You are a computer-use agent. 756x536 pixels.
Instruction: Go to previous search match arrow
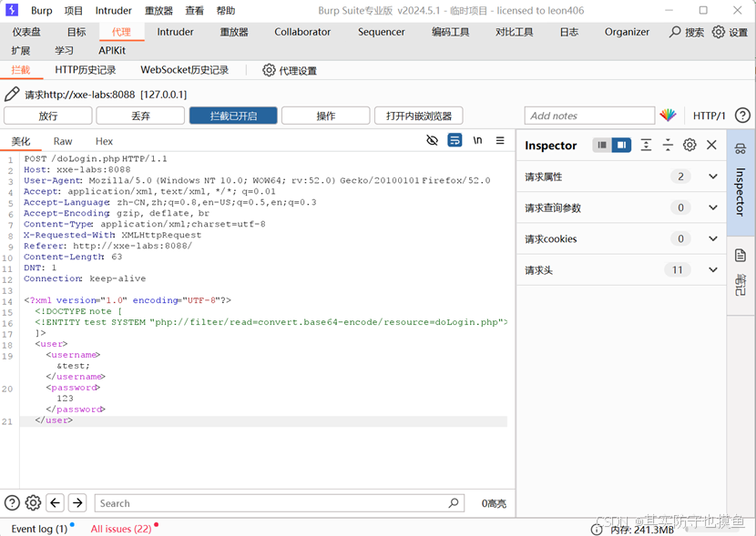tap(55, 502)
